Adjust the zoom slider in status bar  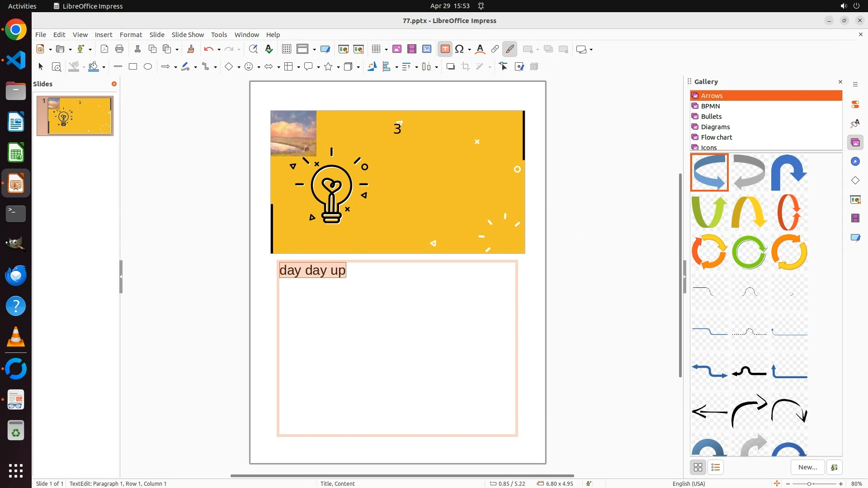coord(809,483)
